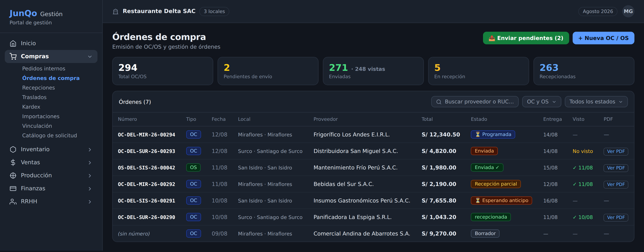Viewport: 644px width, 252px height.
Task: Click the Producción globe icon
Action: tap(13, 175)
